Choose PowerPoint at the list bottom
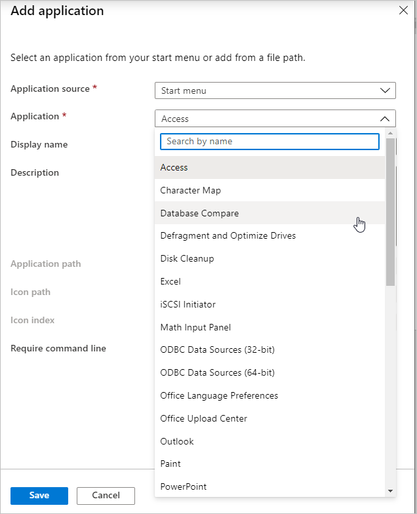 [x=270, y=487]
